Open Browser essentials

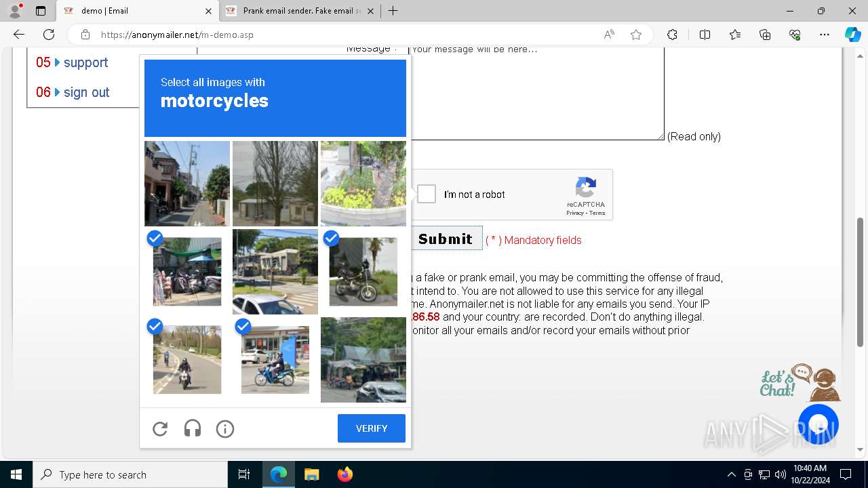point(795,35)
